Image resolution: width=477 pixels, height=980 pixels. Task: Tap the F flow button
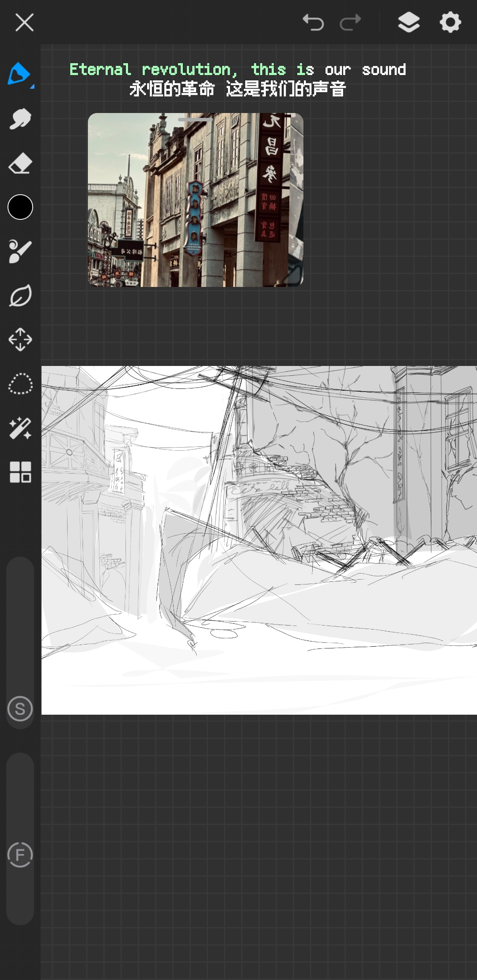pyautogui.click(x=20, y=855)
